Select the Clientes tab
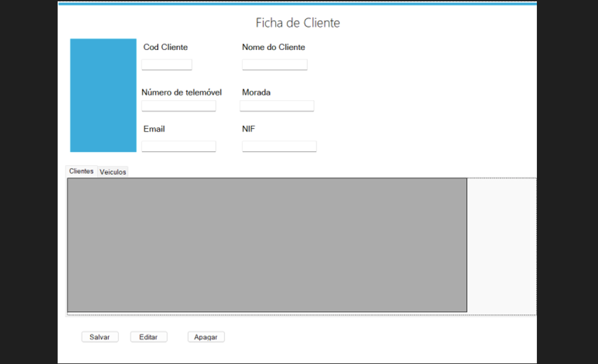Image resolution: width=598 pixels, height=364 pixels. (81, 172)
